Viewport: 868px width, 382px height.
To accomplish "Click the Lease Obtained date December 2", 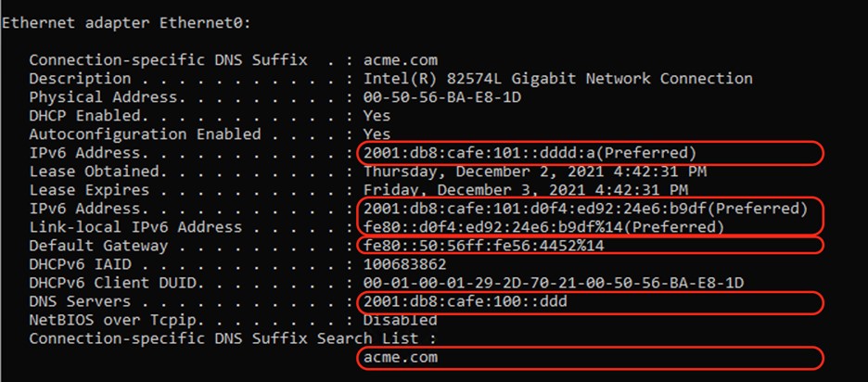I will [534, 172].
